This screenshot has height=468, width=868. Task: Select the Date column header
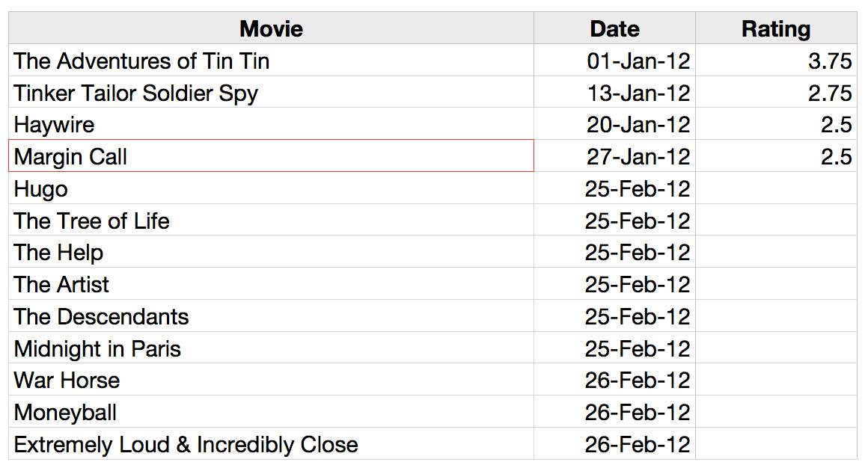614,28
